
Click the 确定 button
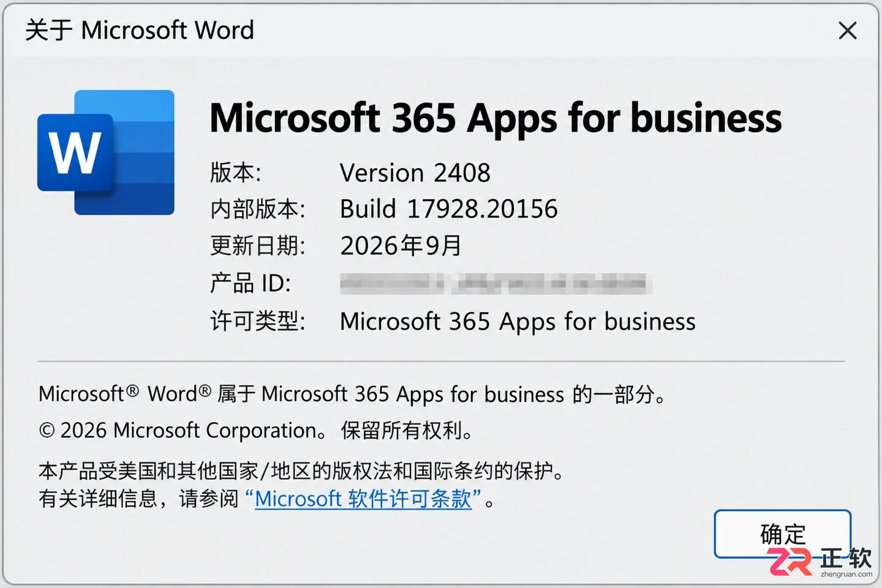(782, 533)
